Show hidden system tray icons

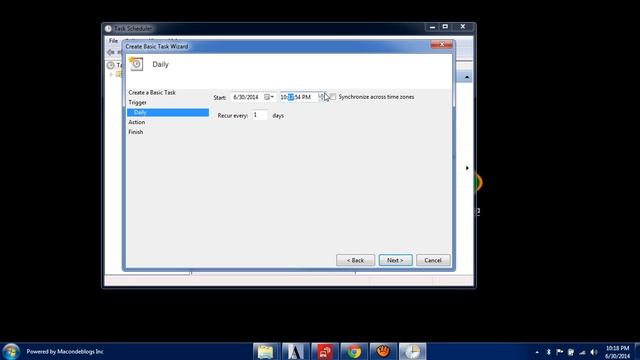tap(537, 352)
